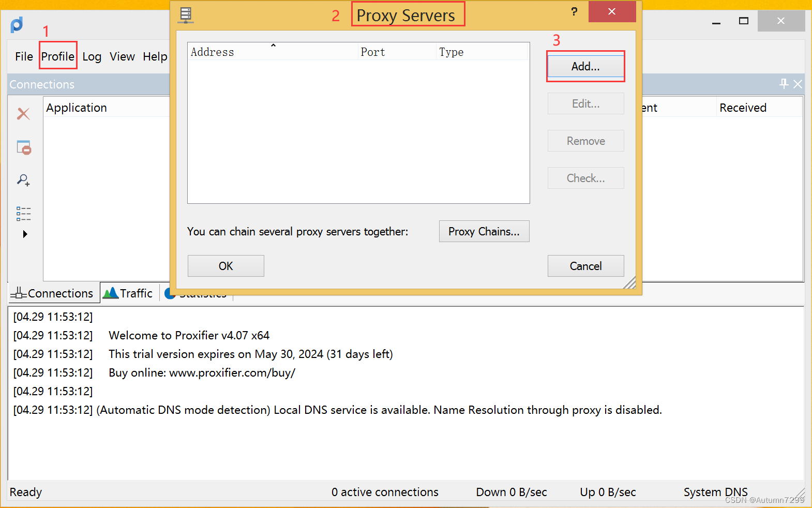Click the Remove button
Image resolution: width=812 pixels, height=508 pixels.
[585, 141]
